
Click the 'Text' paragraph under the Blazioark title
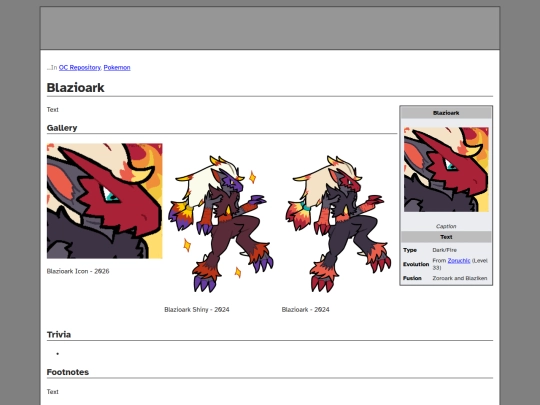[x=53, y=110]
